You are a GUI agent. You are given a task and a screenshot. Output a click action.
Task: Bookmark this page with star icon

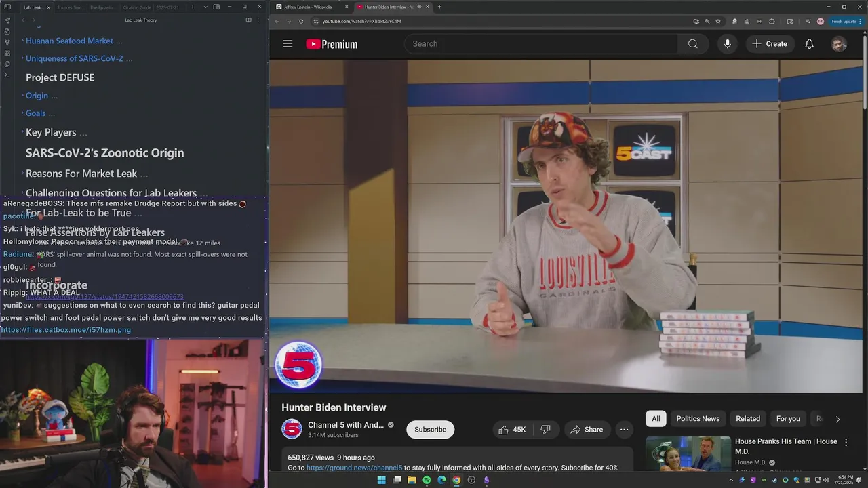click(718, 21)
